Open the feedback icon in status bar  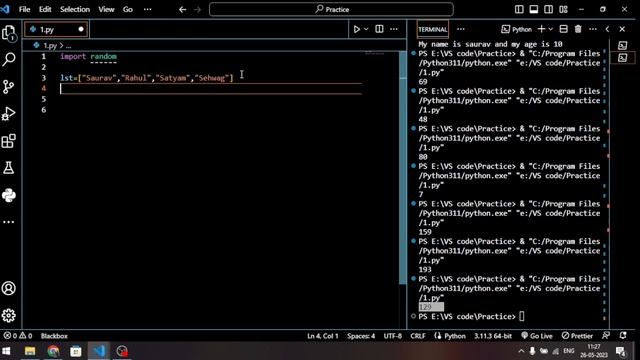[606, 336]
